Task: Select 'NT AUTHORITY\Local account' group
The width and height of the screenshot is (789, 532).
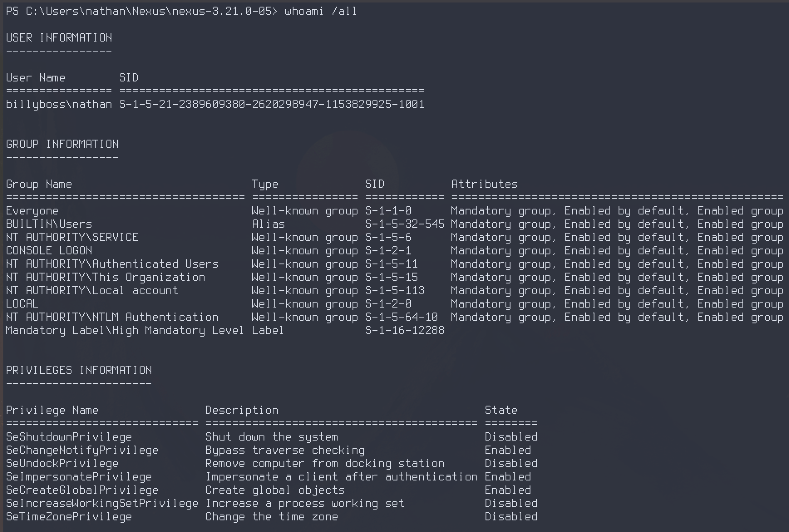Action: coord(92,291)
